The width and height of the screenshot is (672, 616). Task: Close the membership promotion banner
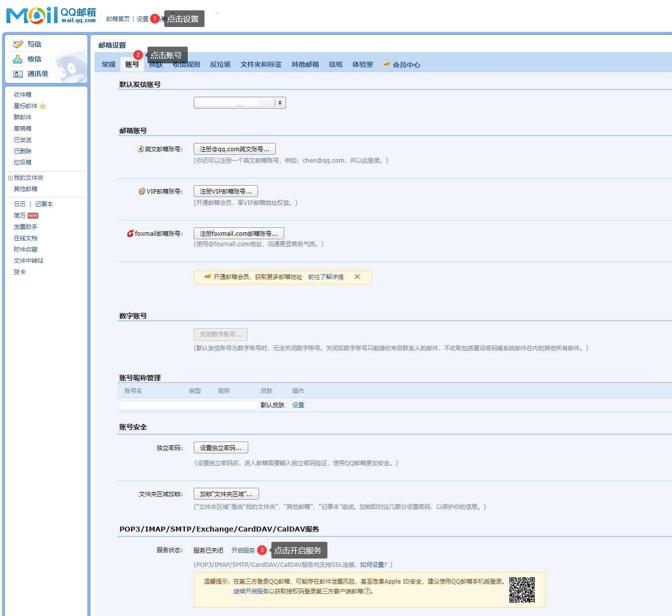pos(357,277)
